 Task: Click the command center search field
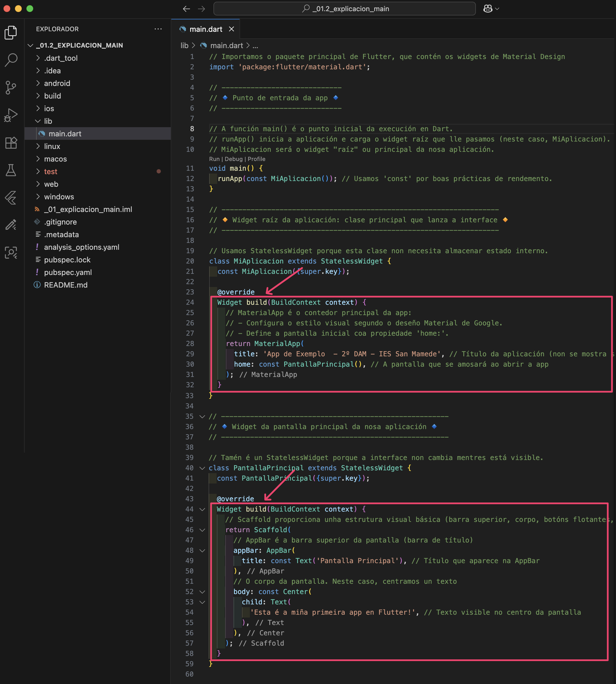(x=344, y=9)
